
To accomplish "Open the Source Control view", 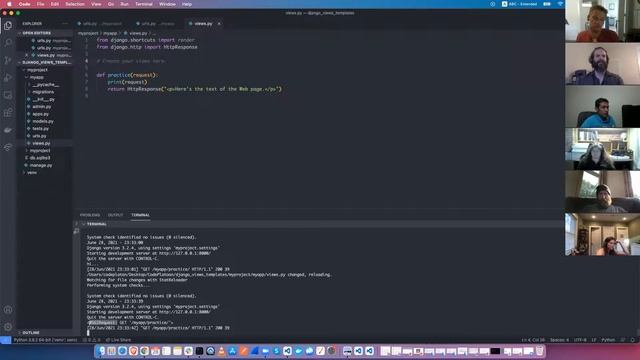I will (x=8, y=60).
